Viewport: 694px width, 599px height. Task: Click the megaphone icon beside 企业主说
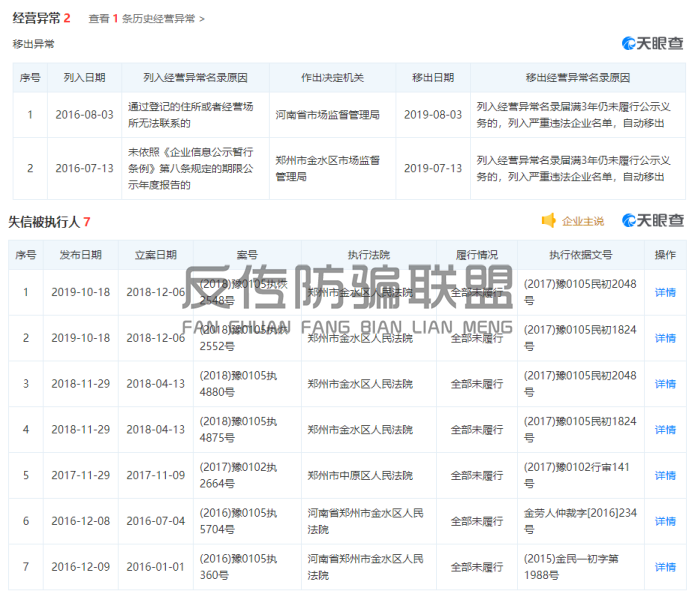[x=548, y=221]
